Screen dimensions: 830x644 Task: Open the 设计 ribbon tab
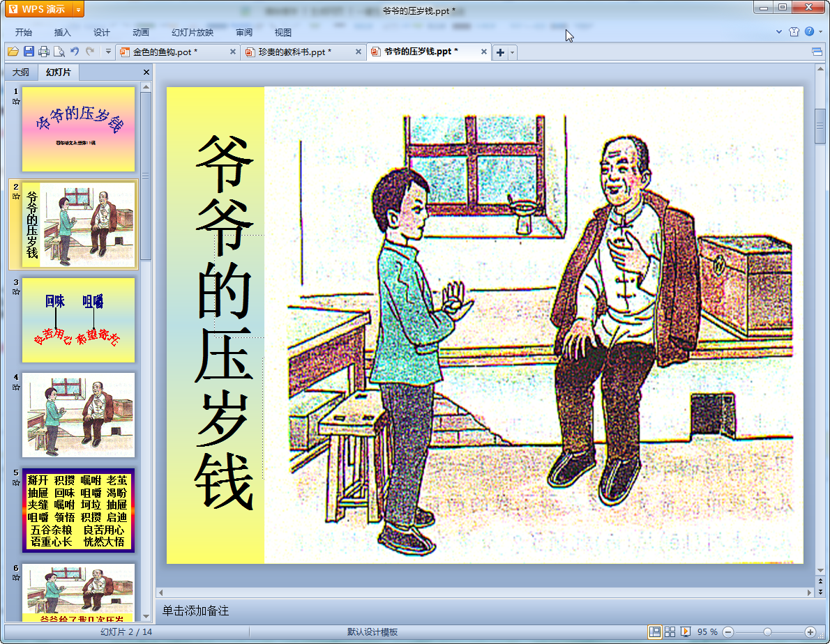[101, 32]
